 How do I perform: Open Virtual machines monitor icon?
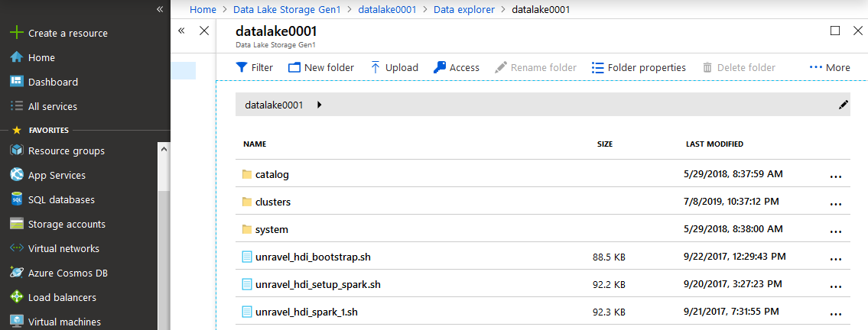pos(17,322)
